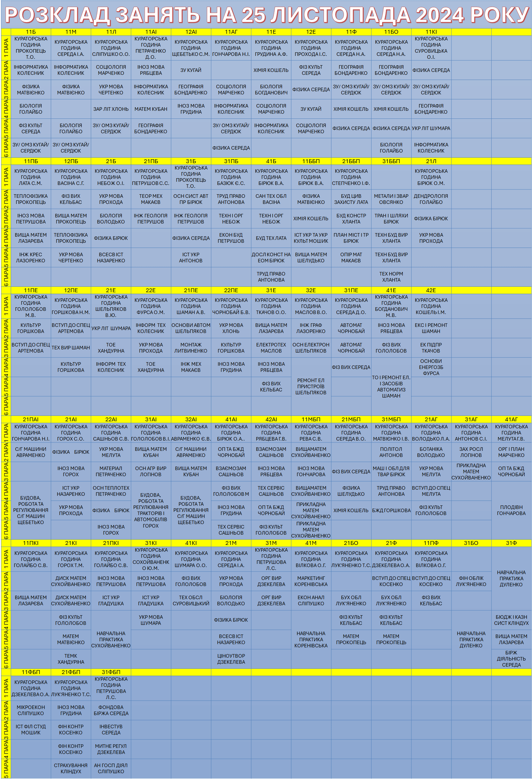Click cell 'ОСН СИСТ АВТ ПР БІРЮК'
The image size is (532, 779).
[x=191, y=199]
